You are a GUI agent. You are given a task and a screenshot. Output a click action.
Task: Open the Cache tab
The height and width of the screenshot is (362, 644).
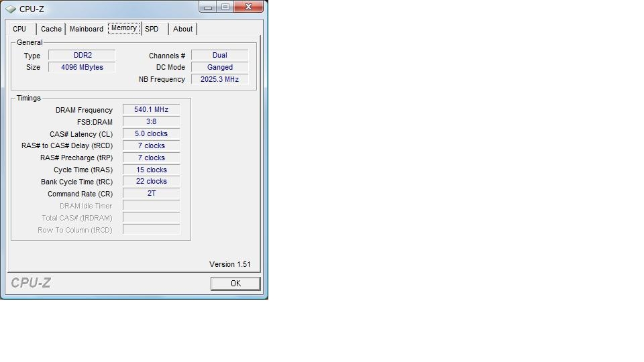(x=52, y=29)
